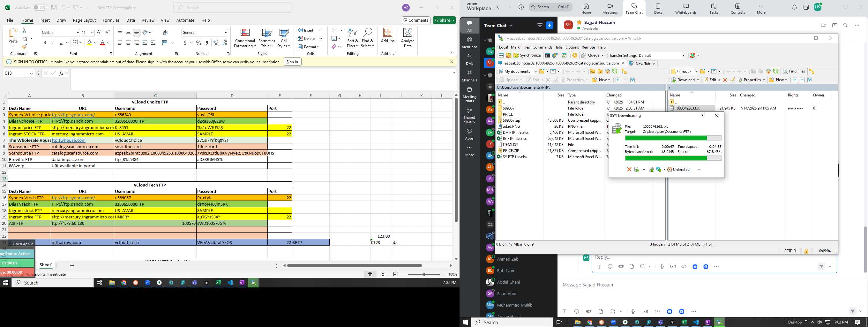Click the Sign In button in Office notice
This screenshot has width=868, height=327.
(292, 62)
